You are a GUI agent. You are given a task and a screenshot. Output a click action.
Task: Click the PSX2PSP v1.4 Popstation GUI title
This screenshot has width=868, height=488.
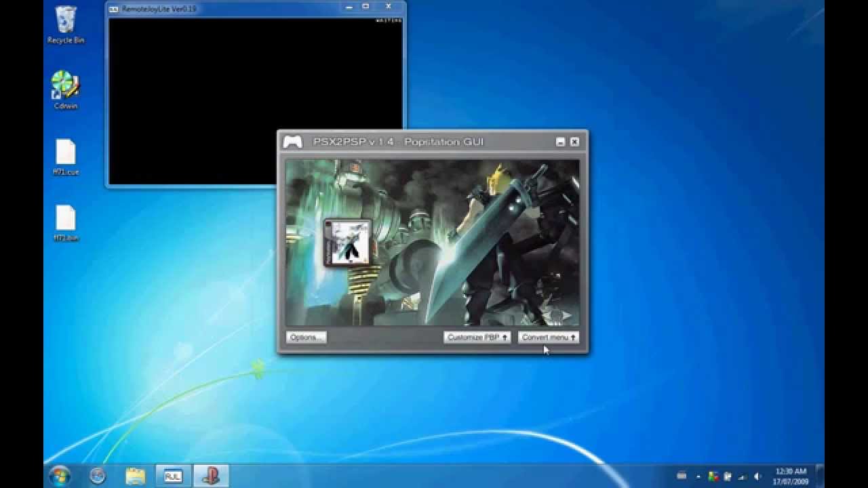[398, 142]
